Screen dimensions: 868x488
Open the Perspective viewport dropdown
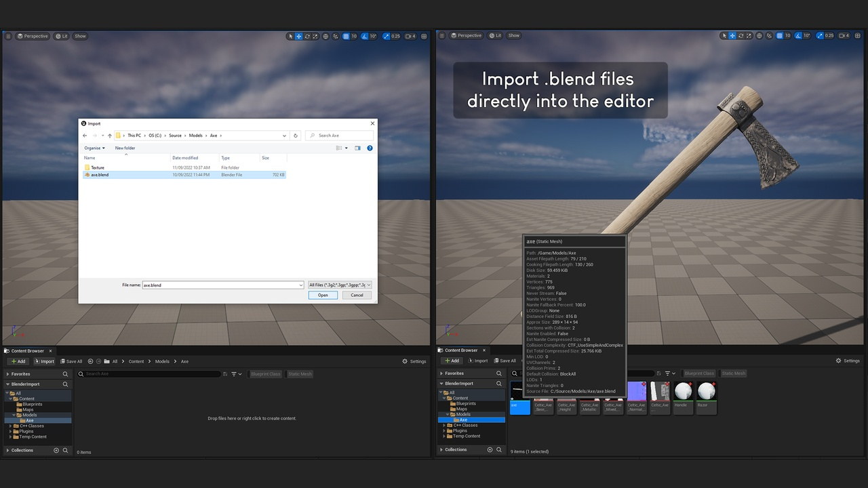33,36
